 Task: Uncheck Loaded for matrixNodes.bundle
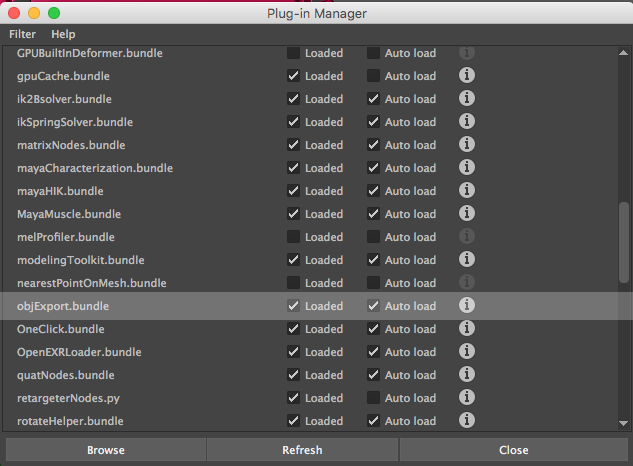coord(293,145)
